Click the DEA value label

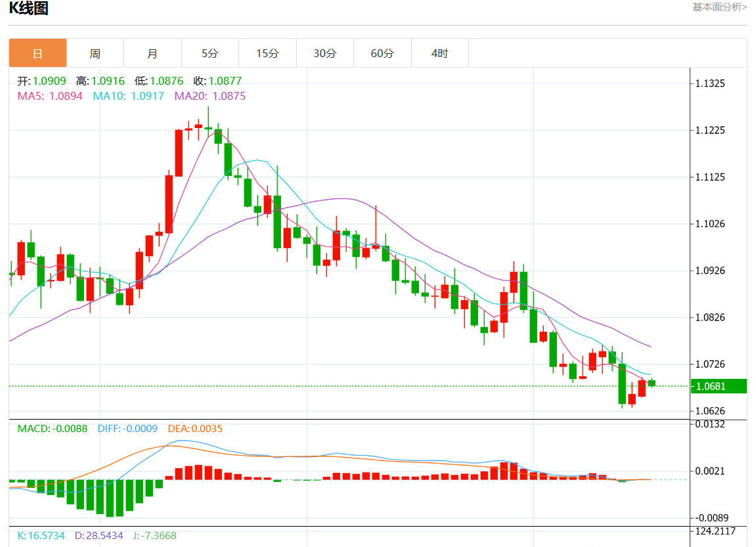(195, 429)
